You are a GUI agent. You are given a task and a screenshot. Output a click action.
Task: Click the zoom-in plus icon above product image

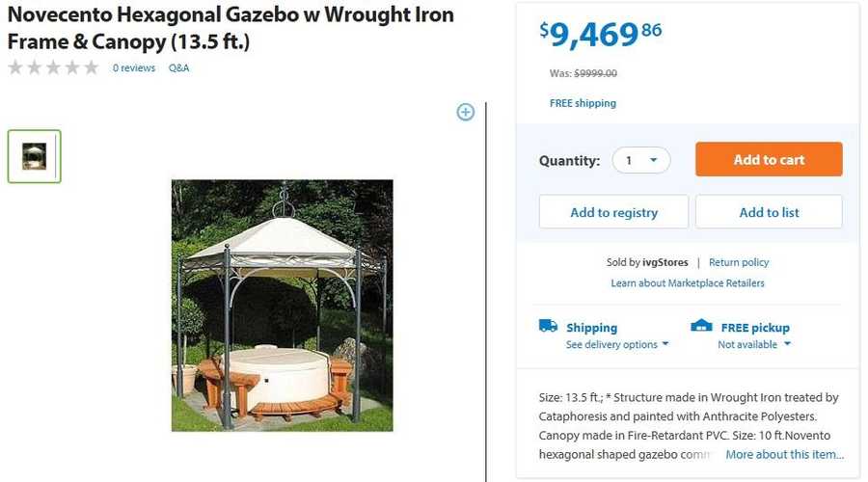pyautogui.click(x=466, y=112)
